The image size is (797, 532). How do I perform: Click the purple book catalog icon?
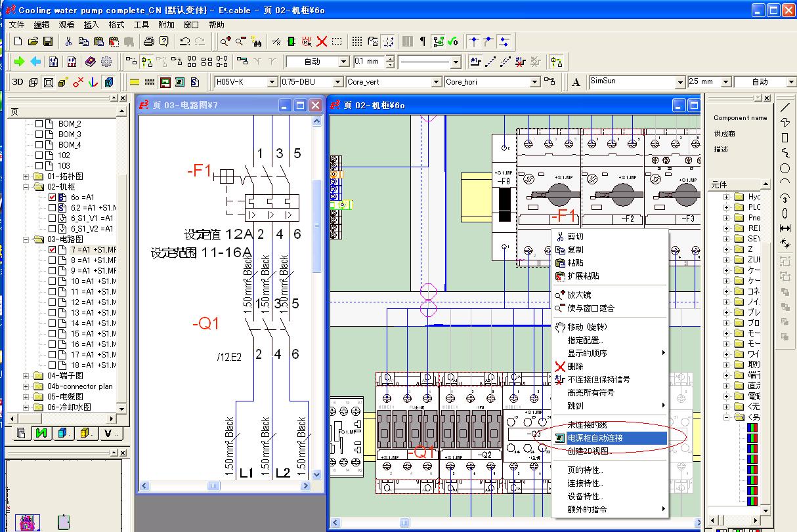[x=90, y=62]
